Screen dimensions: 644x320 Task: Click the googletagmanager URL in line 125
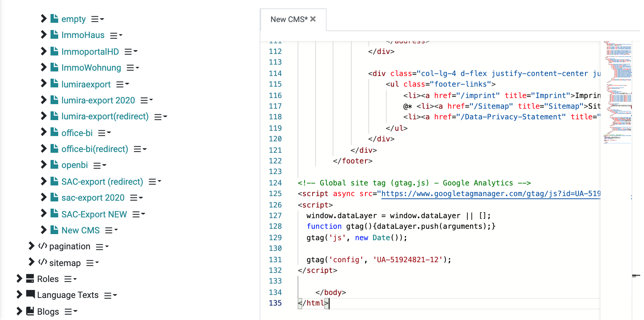[x=491, y=194]
